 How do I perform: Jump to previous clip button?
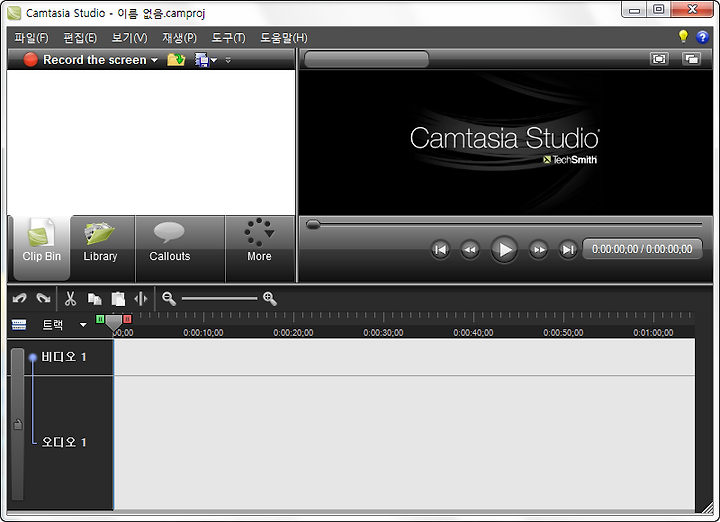click(440, 250)
